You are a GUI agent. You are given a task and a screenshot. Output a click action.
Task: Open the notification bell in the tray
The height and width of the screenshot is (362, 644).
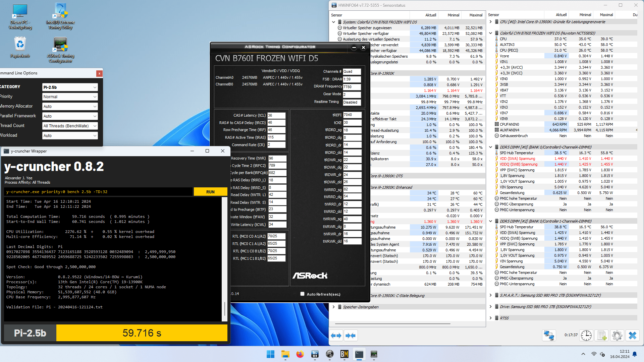[635, 354]
